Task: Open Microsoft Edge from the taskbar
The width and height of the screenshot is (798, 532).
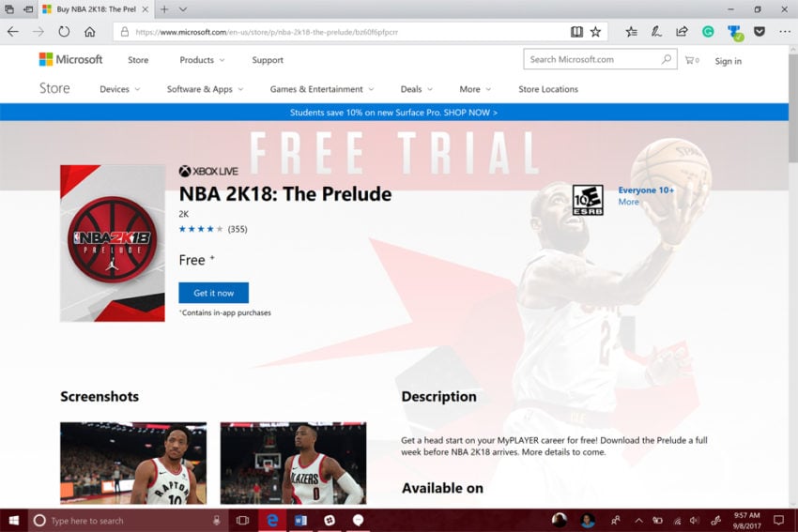Action: pyautogui.click(x=272, y=521)
